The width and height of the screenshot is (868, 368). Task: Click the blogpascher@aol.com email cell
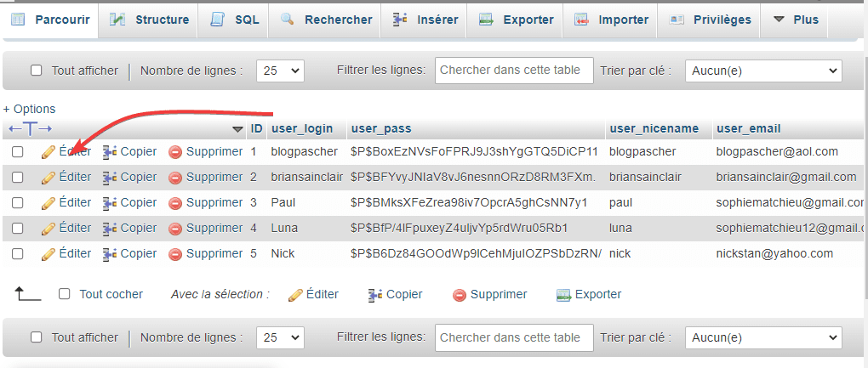(x=777, y=151)
